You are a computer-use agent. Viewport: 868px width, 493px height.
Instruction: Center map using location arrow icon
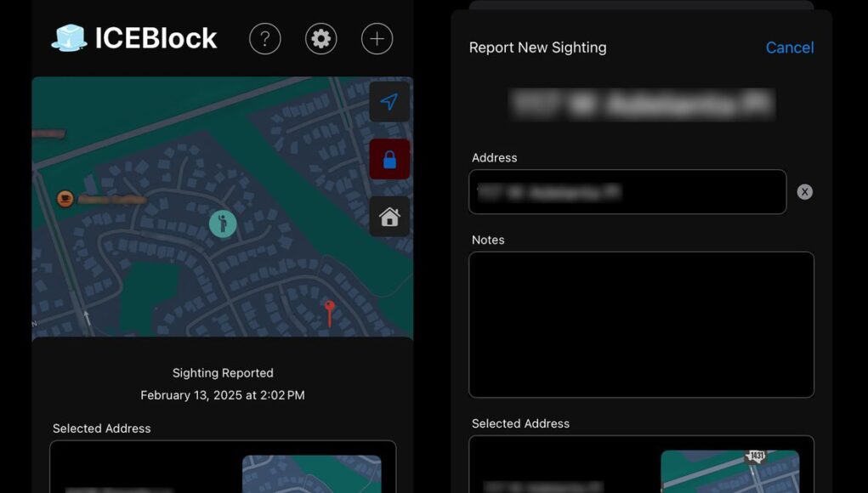tap(389, 102)
